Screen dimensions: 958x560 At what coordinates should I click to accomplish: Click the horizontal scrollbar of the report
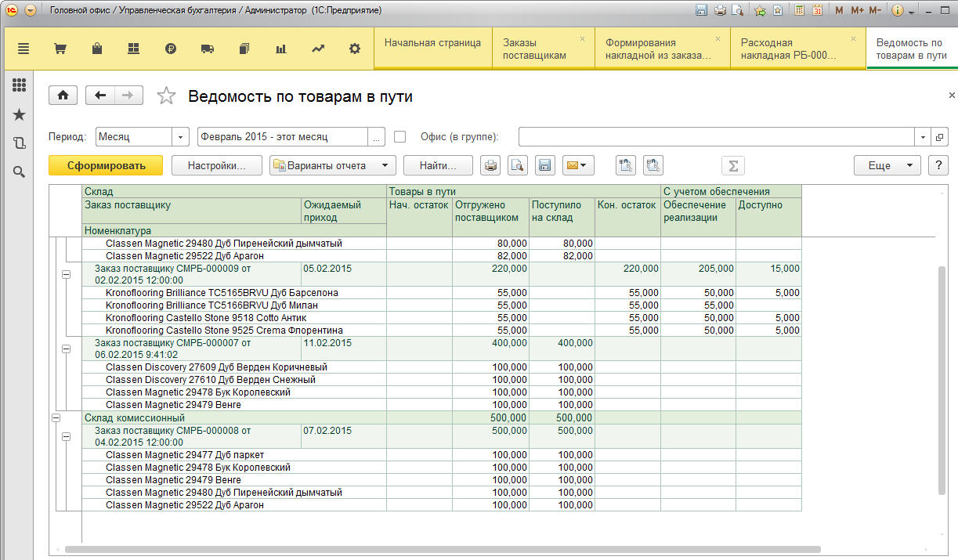(x=443, y=550)
